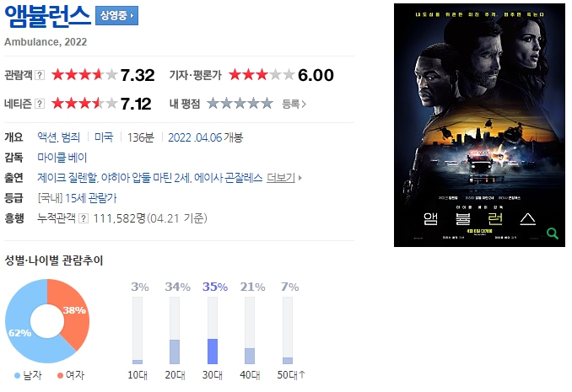572x392 pixels.
Task: Rate five stars in 내 평점
Action: pyautogui.click(x=267, y=104)
